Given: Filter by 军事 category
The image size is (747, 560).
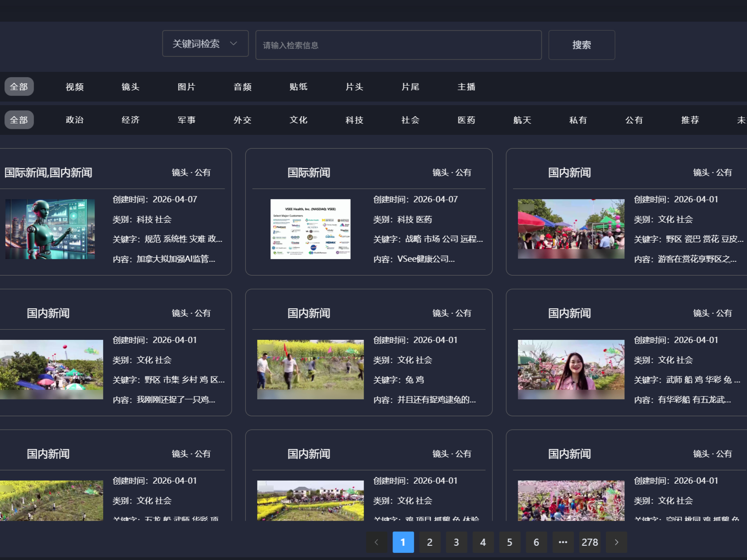Looking at the screenshot, I should click(187, 120).
